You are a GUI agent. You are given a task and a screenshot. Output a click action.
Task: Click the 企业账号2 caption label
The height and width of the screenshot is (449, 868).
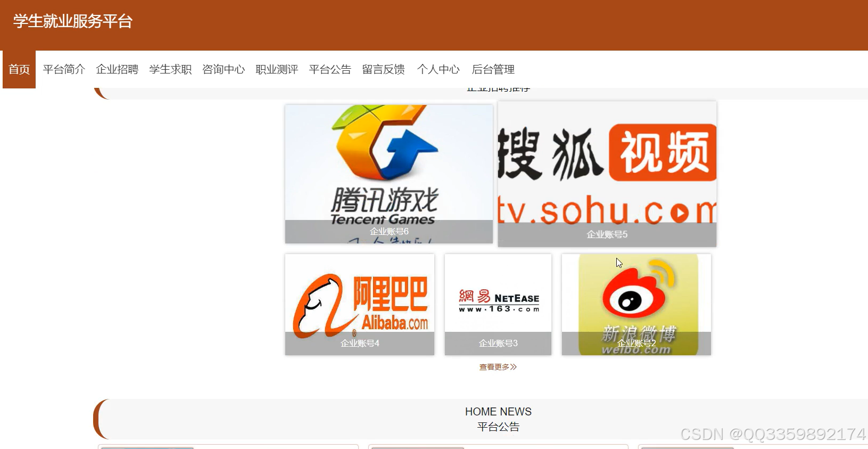636,344
